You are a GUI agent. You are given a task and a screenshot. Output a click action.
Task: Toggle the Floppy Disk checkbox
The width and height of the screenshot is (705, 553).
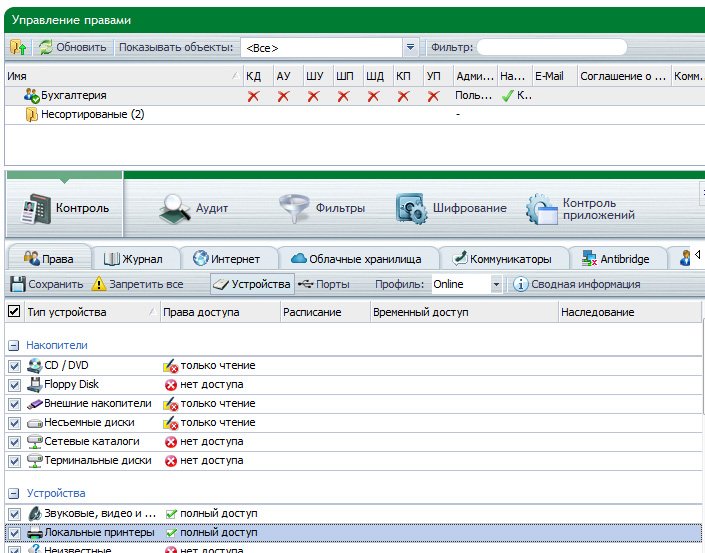pos(14,385)
